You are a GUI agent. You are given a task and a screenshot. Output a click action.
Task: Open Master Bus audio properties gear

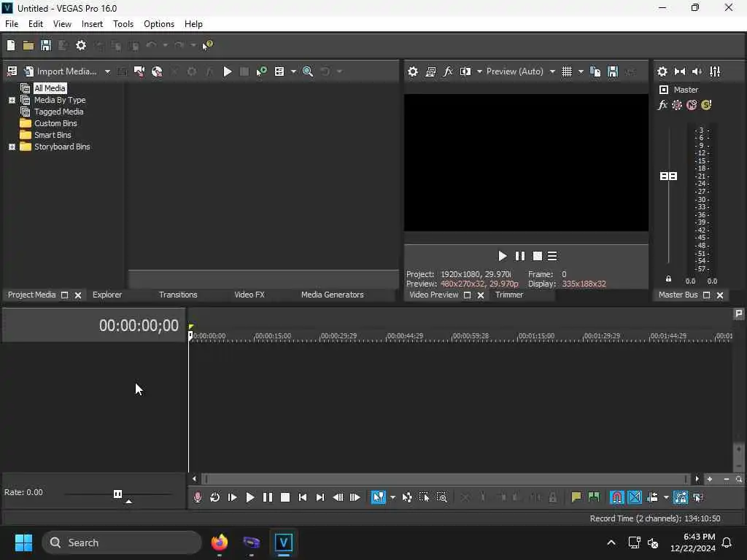pos(662,71)
